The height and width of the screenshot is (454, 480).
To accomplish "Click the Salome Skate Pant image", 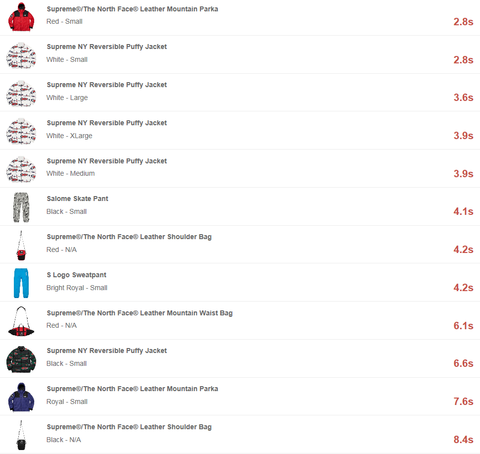I will point(21,207).
